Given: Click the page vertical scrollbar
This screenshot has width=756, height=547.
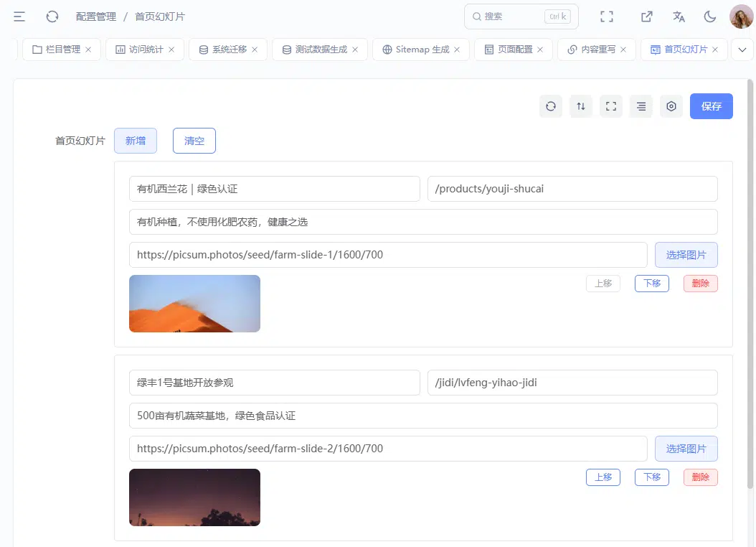Looking at the screenshot, I should coord(750,284).
